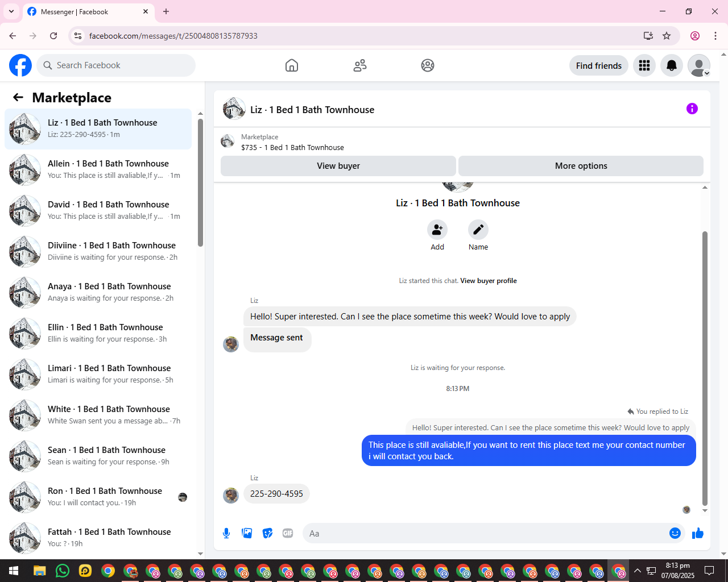Open the White Swan conversation
Image resolution: width=728 pixels, height=582 pixels.
coord(98,415)
